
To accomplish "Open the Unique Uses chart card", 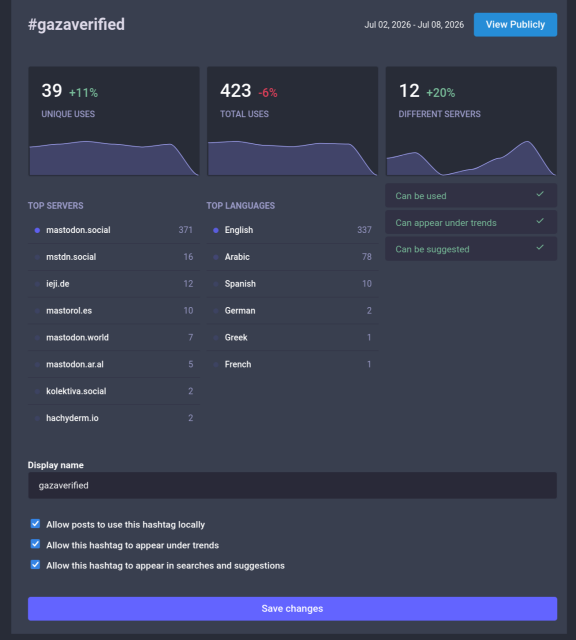I will click(x=114, y=121).
